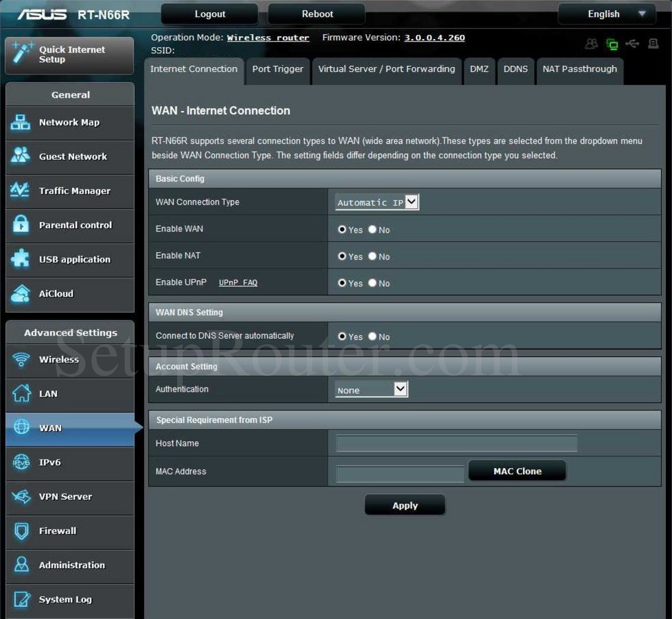
Task: Choose Yes for Connect to DNS Server automatically
Action: point(342,336)
